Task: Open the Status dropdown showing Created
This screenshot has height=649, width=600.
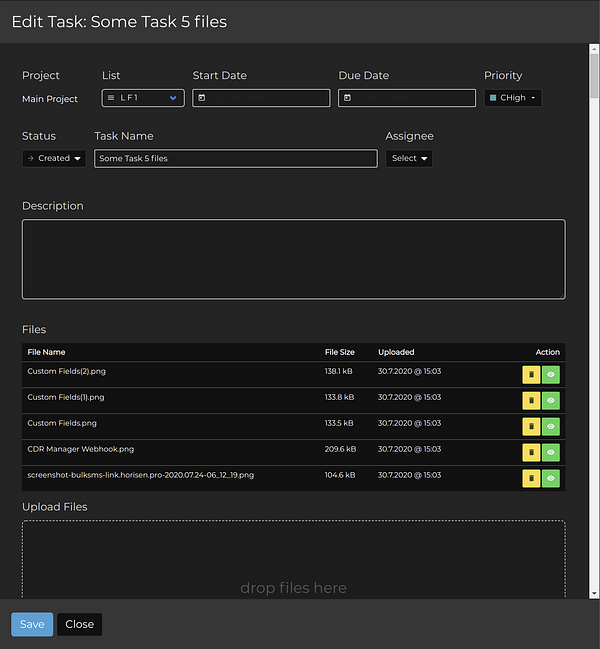Action: pos(54,158)
